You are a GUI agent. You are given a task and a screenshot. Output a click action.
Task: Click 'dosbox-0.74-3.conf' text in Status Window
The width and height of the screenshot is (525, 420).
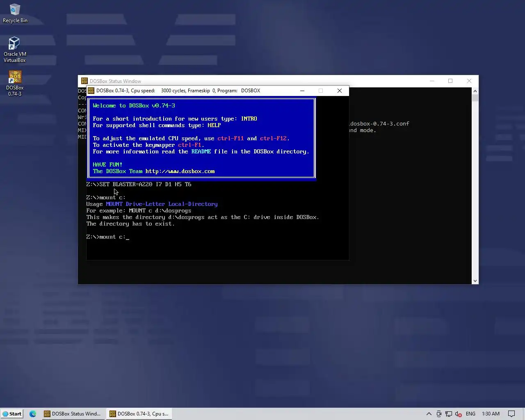(379, 123)
